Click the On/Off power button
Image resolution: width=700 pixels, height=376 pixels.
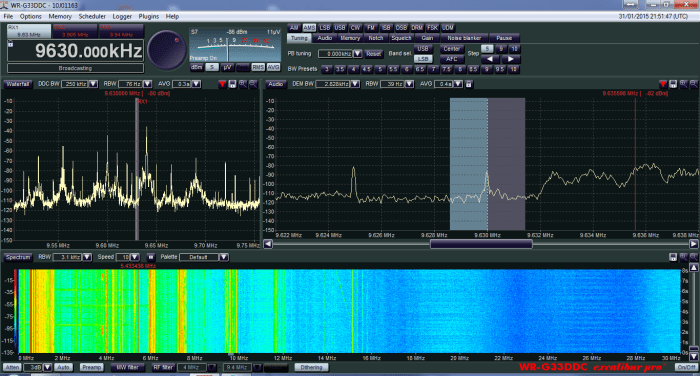[x=686, y=368]
